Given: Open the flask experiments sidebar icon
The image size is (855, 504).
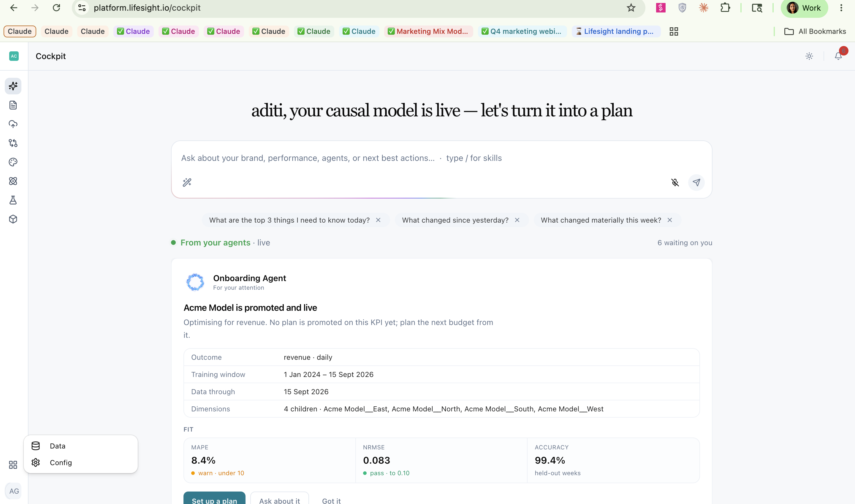Looking at the screenshot, I should tap(13, 200).
